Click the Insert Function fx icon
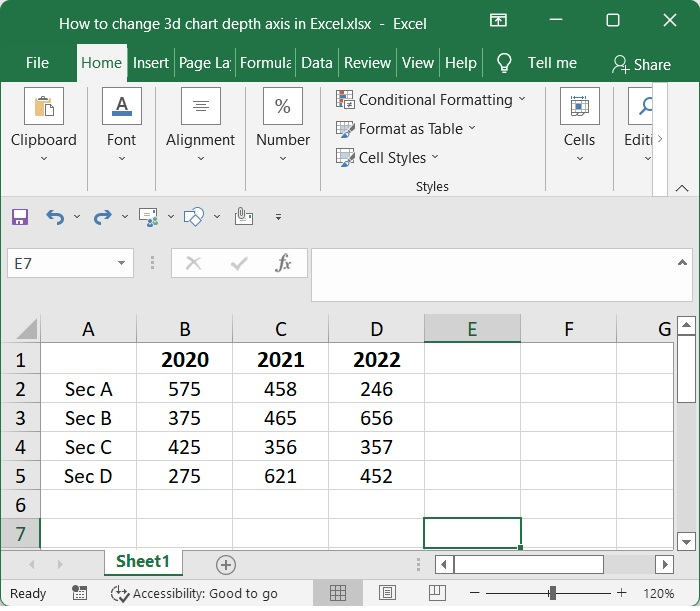 283,263
